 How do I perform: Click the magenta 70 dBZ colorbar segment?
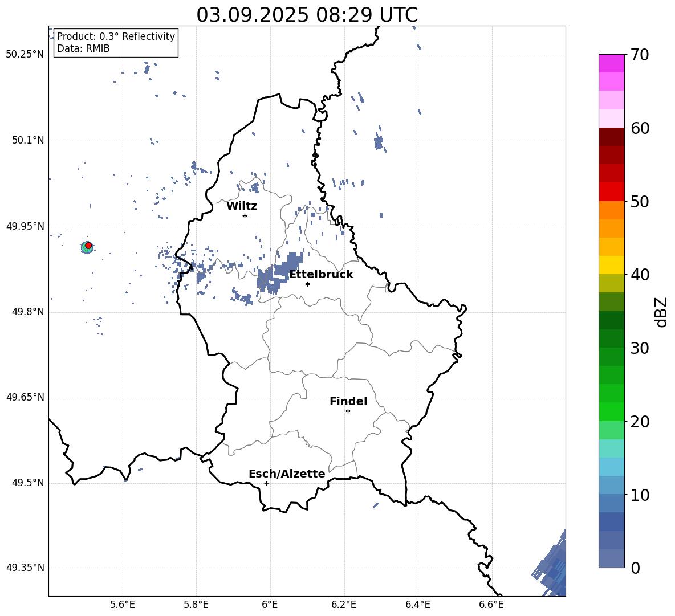tap(611, 64)
